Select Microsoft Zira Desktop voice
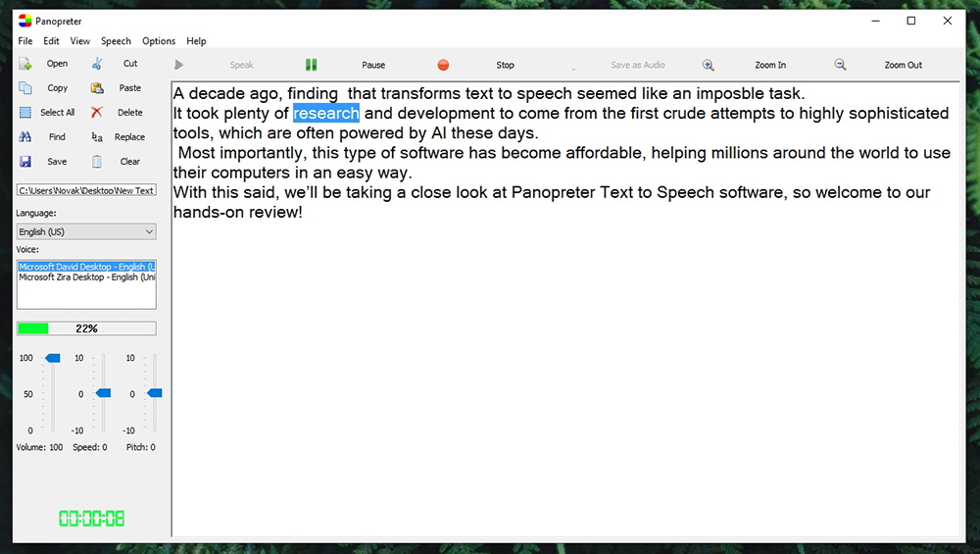The height and width of the screenshot is (554, 980). [86, 277]
